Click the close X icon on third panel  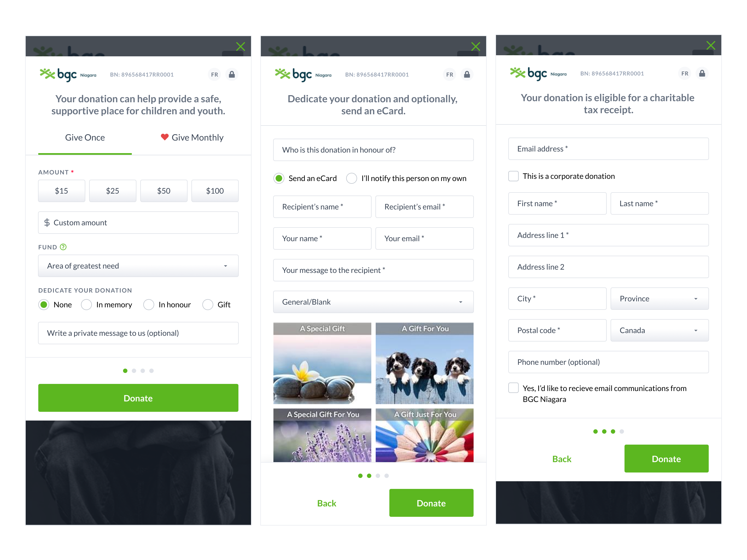712,45
